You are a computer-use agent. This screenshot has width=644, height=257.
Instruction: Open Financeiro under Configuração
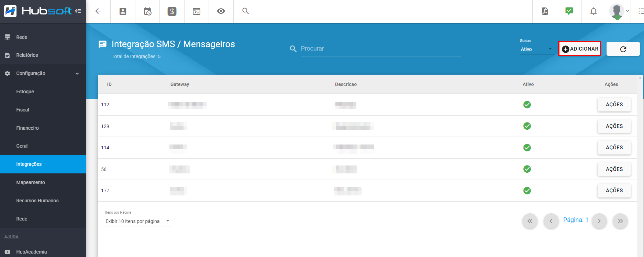point(43,128)
